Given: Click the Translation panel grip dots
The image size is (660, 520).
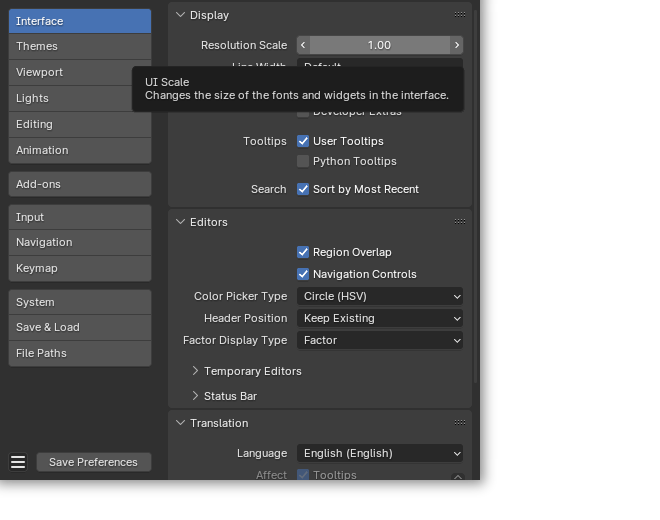Looking at the screenshot, I should pos(460,422).
